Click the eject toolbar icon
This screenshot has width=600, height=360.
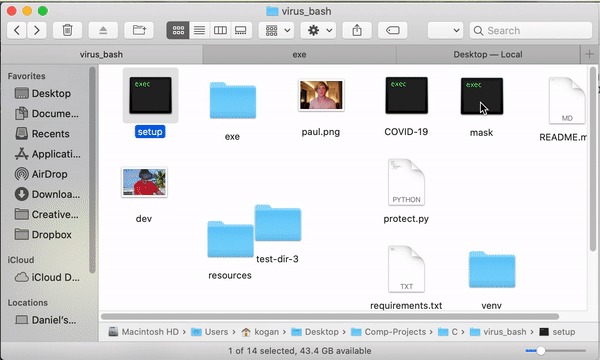click(x=103, y=30)
